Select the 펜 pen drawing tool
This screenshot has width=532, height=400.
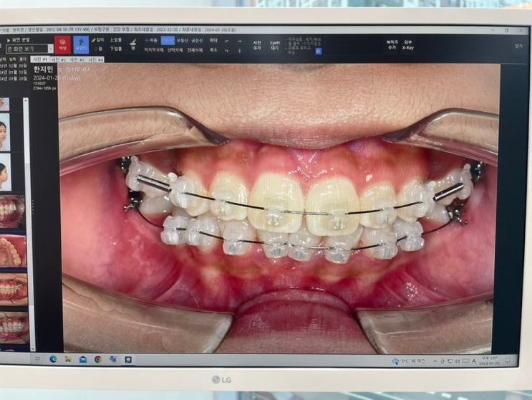[x=132, y=44]
